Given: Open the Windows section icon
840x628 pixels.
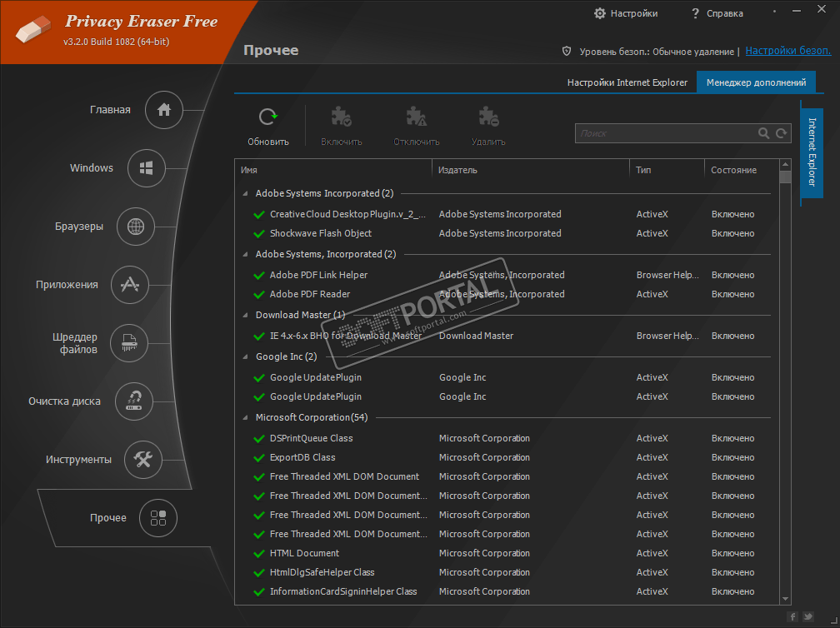Looking at the screenshot, I should click(147, 168).
